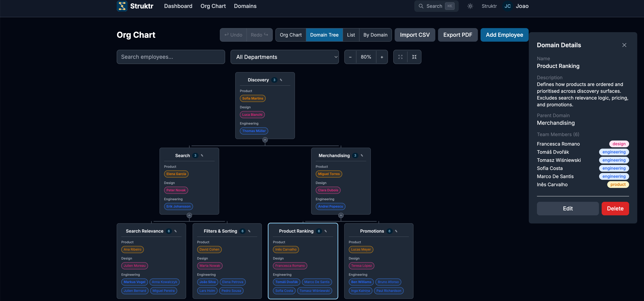Toggle theme with the sun icon
This screenshot has height=301, width=644.
[x=470, y=6]
